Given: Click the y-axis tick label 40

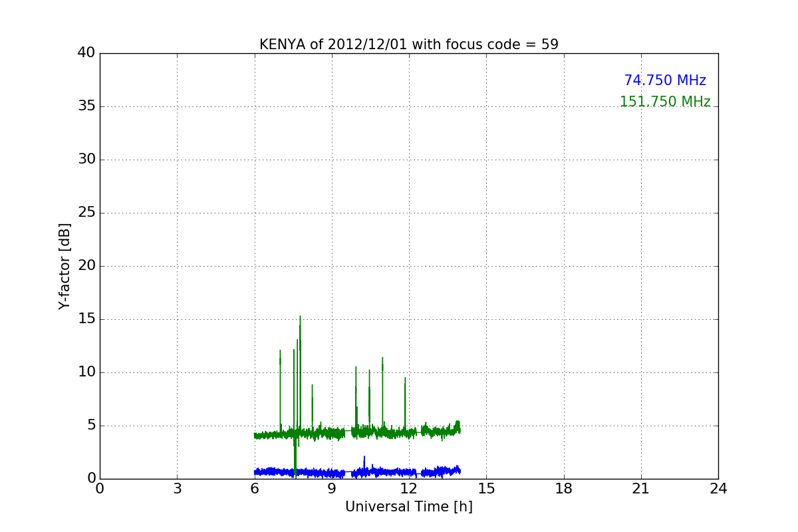Looking at the screenshot, I should coord(86,53).
